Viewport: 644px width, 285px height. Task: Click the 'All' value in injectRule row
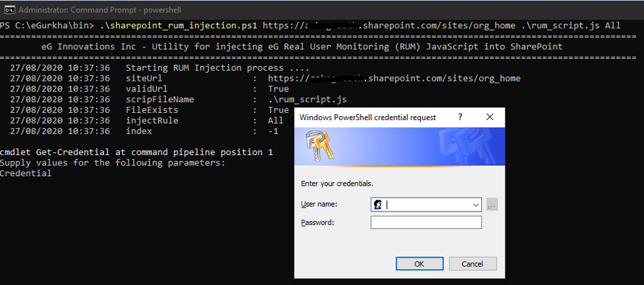275,121
